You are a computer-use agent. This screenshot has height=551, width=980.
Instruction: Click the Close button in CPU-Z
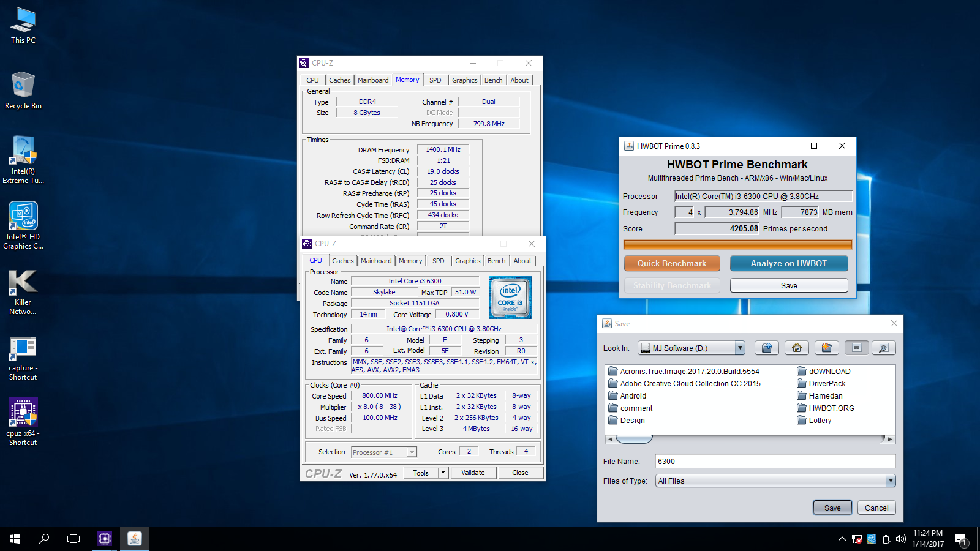520,473
